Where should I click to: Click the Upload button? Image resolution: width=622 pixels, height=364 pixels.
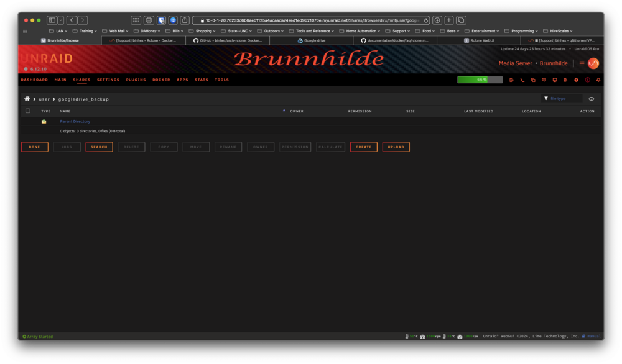pos(396,147)
